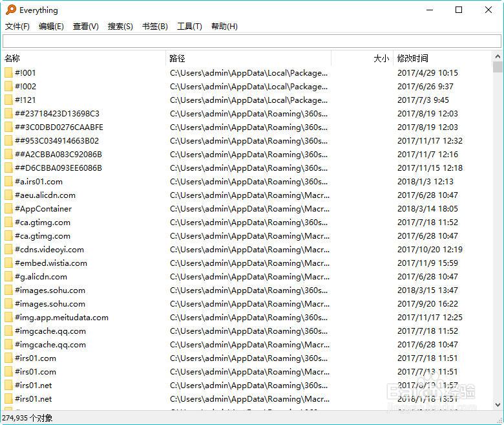Select folder icon of #a.irs01.com

(8, 182)
